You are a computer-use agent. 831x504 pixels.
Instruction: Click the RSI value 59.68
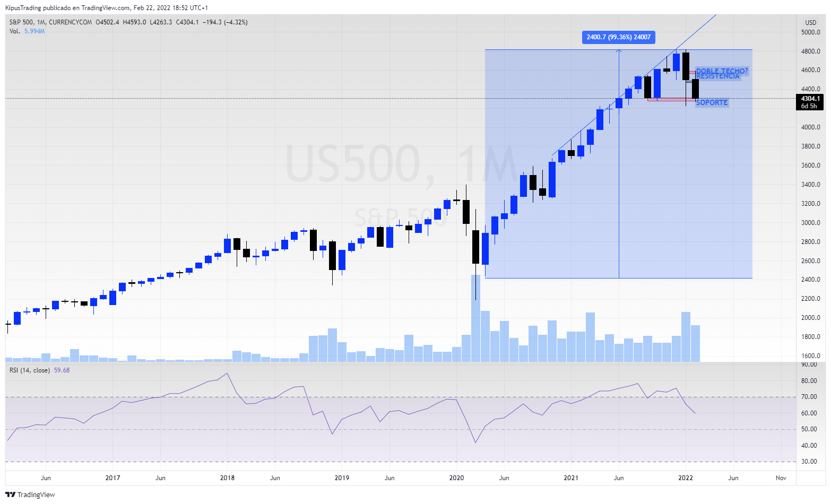coord(62,370)
